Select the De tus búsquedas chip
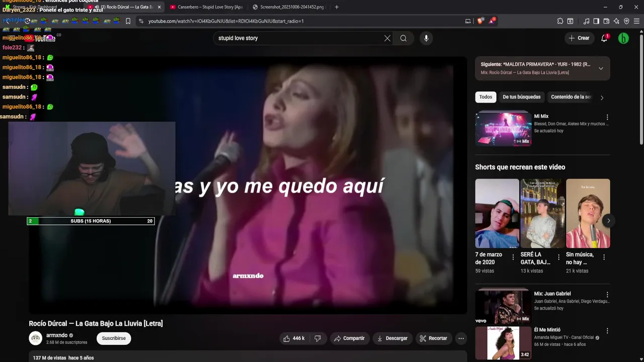Image resolution: width=644 pixels, height=362 pixels. tap(521, 97)
